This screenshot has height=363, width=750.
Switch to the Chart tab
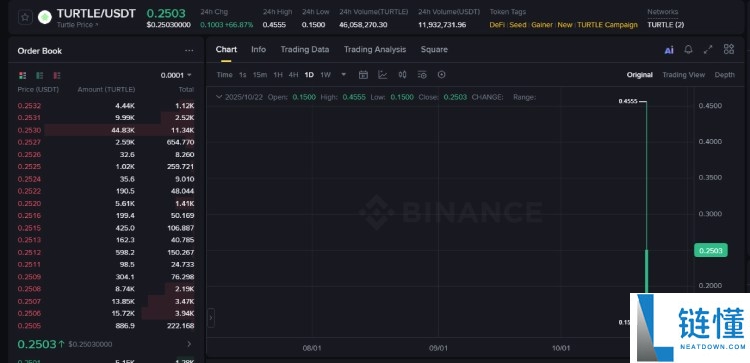click(226, 49)
